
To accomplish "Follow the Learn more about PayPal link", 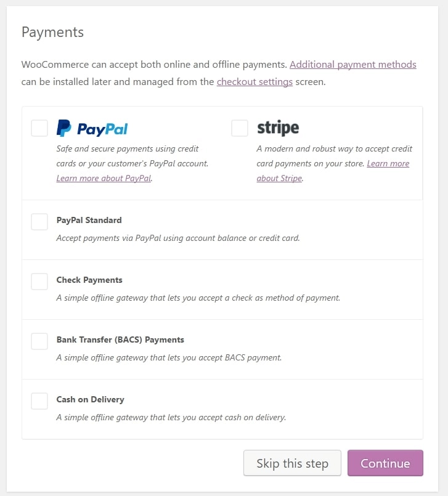I will pyautogui.click(x=103, y=179).
